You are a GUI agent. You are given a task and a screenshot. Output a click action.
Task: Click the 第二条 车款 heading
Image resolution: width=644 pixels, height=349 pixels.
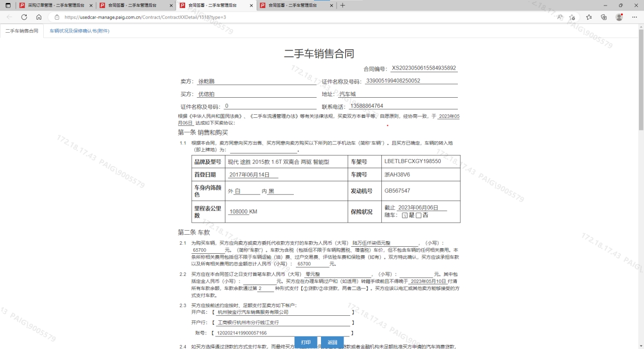tap(194, 232)
